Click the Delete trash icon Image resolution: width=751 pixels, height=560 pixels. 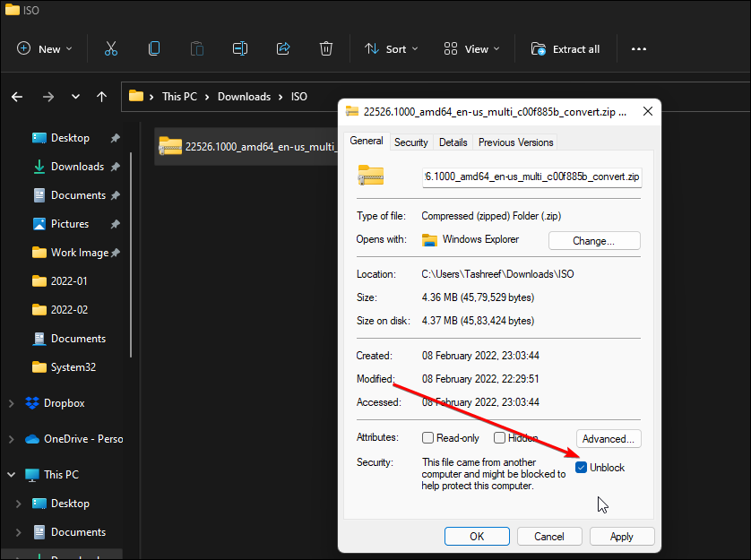(x=326, y=48)
